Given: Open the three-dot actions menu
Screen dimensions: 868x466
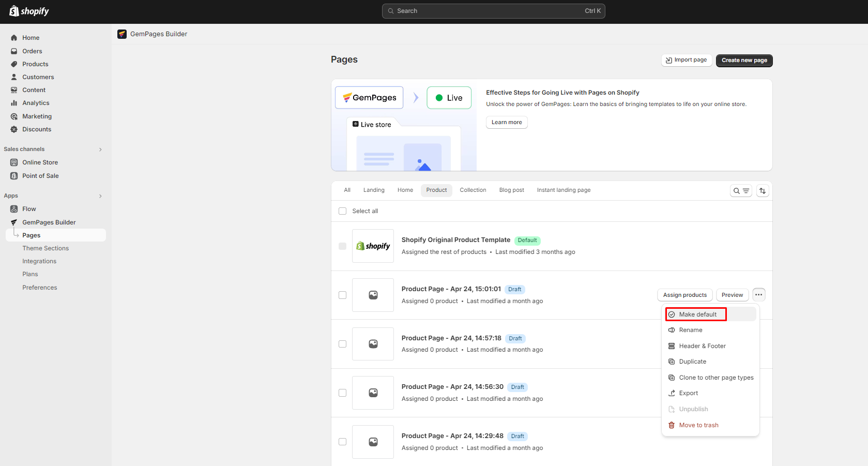Looking at the screenshot, I should pos(758,294).
